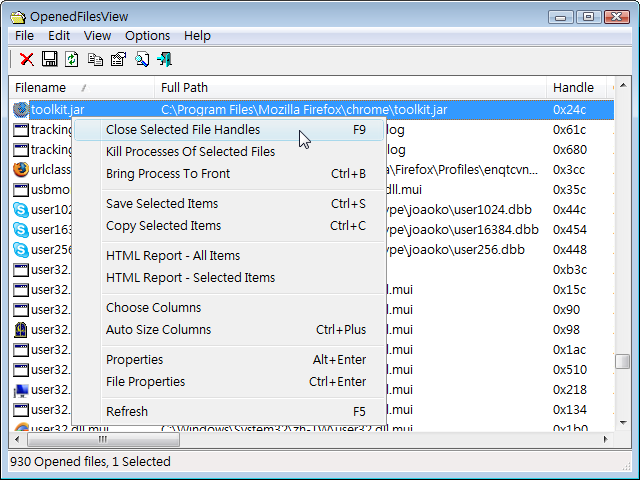
Task: Click the refresh toolbar icon
Action: 72,59
